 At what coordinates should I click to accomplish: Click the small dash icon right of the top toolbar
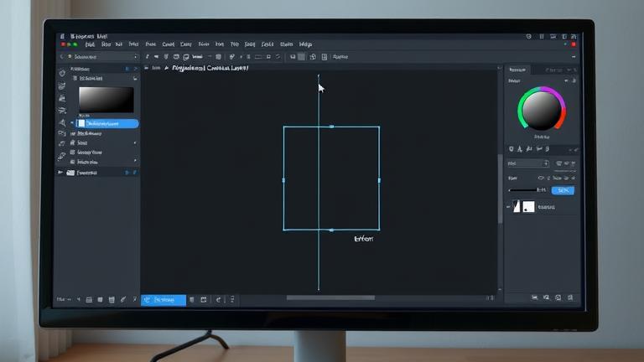[574, 57]
